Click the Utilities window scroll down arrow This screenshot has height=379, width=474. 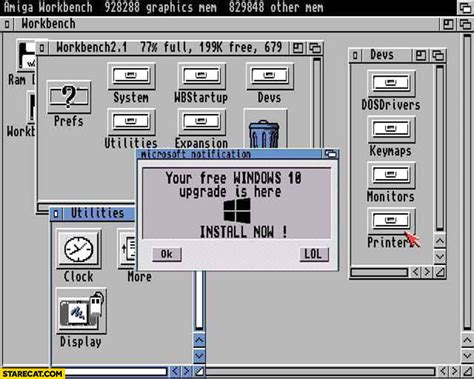[x=199, y=356]
